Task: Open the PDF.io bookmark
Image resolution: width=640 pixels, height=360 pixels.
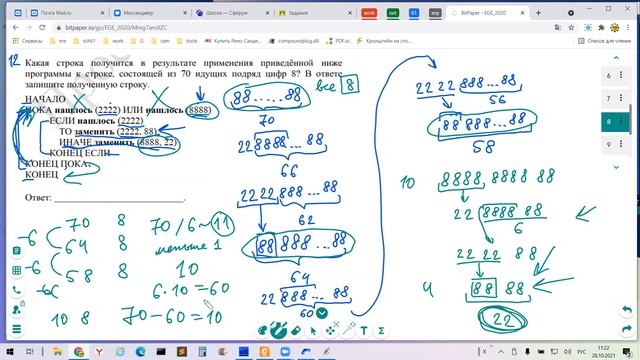Action: click(338, 41)
